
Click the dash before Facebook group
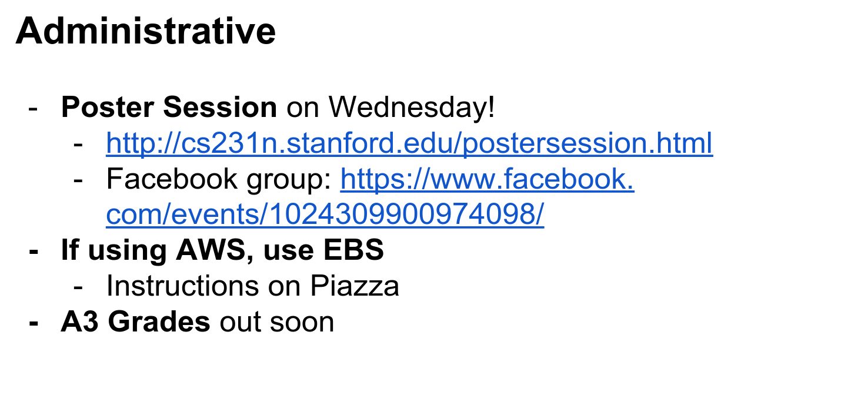click(79, 180)
